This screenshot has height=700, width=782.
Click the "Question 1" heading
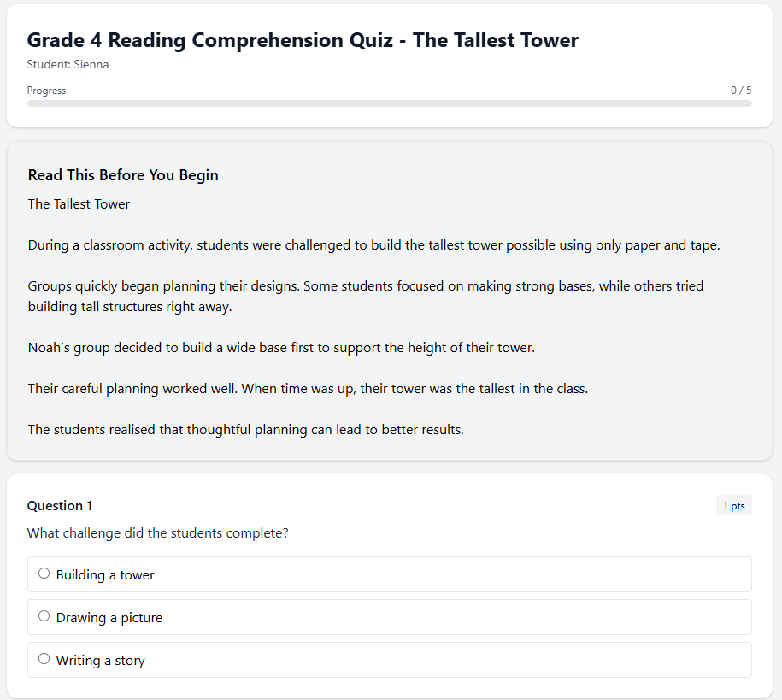tap(59, 505)
